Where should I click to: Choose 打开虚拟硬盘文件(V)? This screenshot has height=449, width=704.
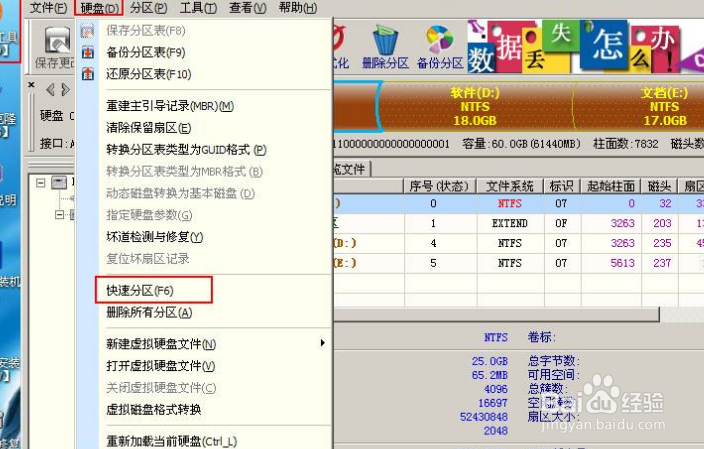coord(160,366)
